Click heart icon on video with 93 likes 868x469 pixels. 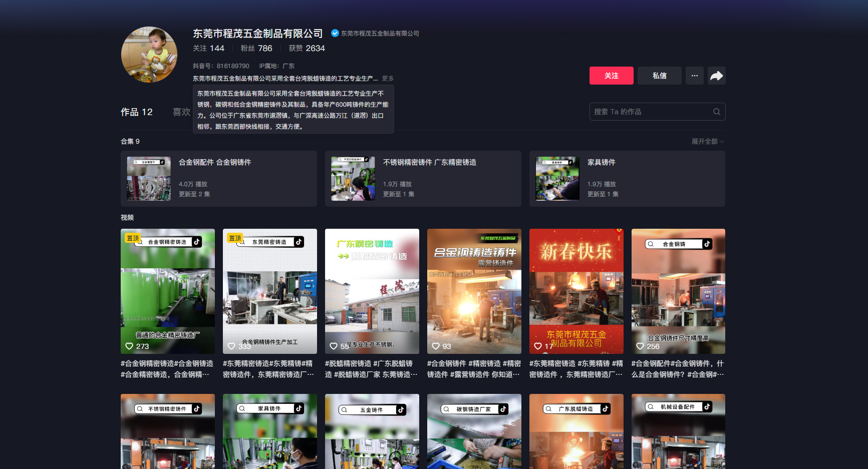click(x=436, y=346)
